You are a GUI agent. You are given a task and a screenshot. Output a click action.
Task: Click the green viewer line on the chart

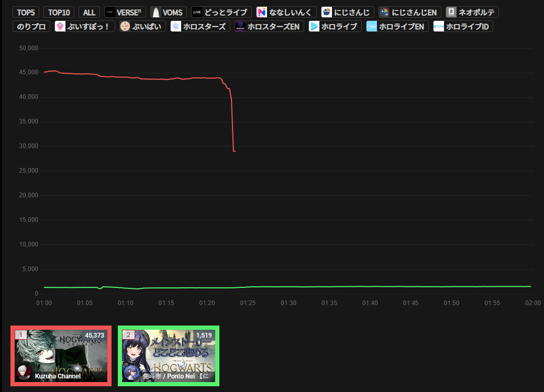287,287
